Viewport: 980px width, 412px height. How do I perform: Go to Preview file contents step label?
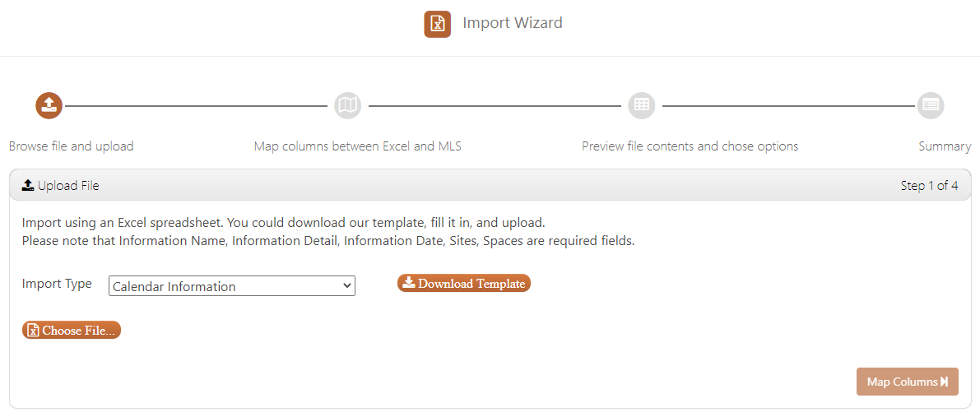click(x=690, y=146)
